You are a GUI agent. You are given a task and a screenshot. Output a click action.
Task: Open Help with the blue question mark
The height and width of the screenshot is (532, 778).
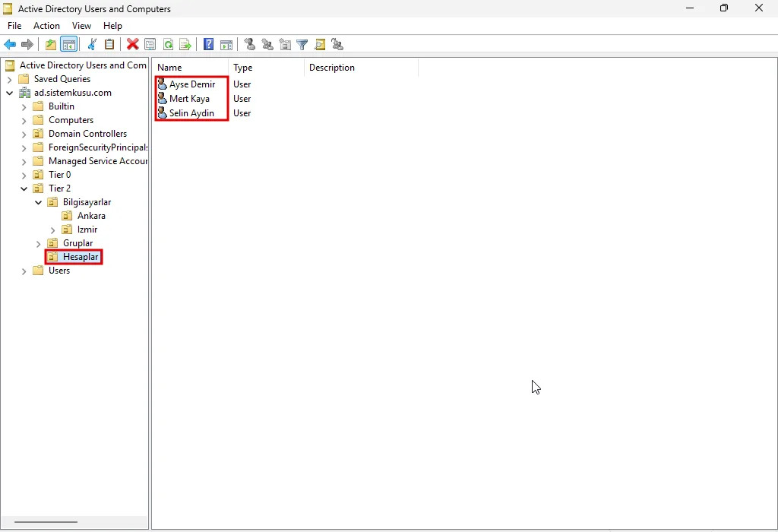[208, 45]
